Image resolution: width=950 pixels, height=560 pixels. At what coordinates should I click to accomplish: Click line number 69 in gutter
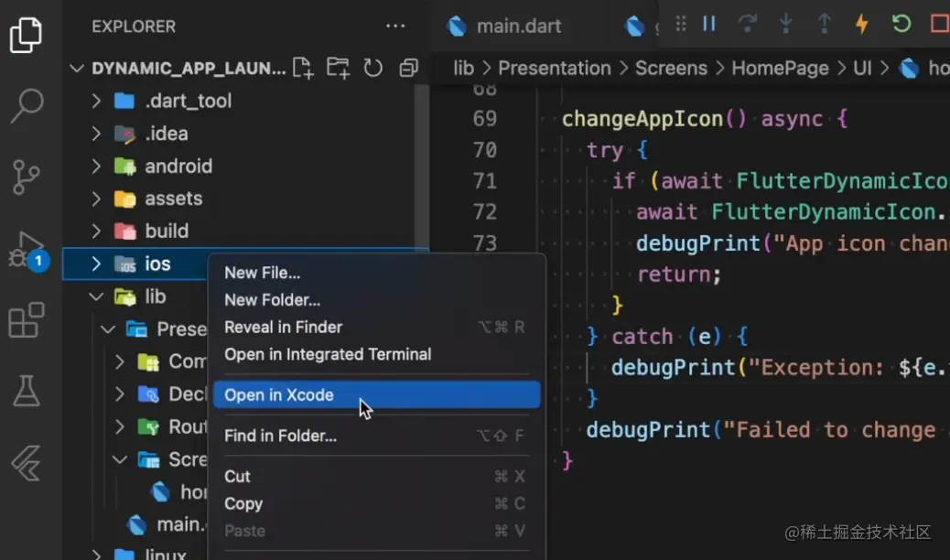click(485, 118)
